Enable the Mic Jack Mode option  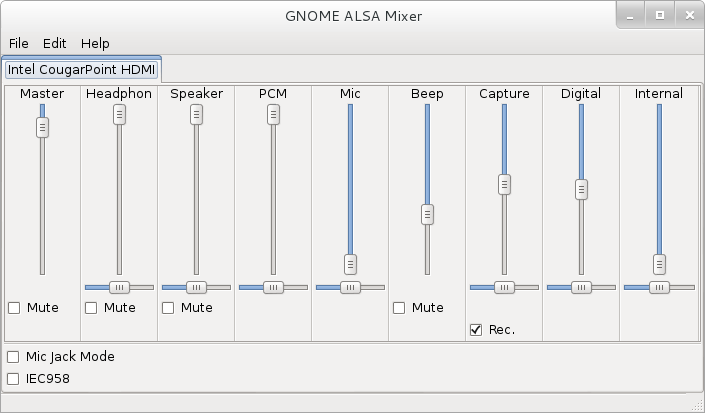13,357
